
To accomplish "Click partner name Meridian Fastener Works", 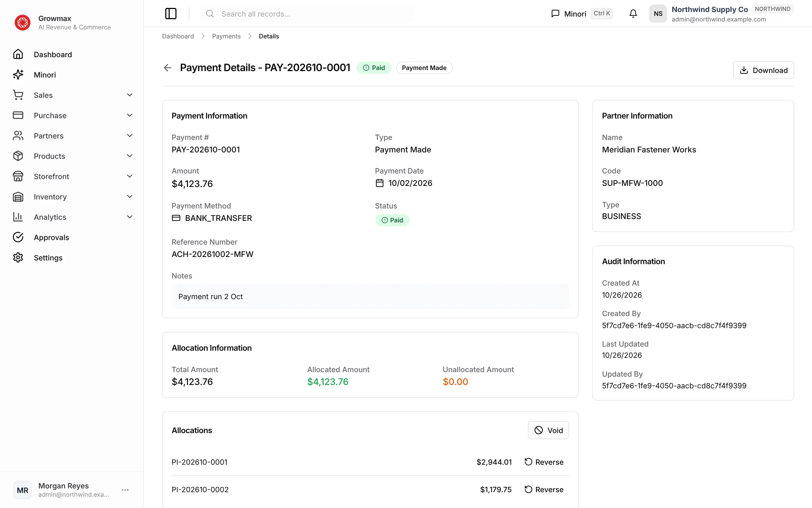I will coord(649,150).
